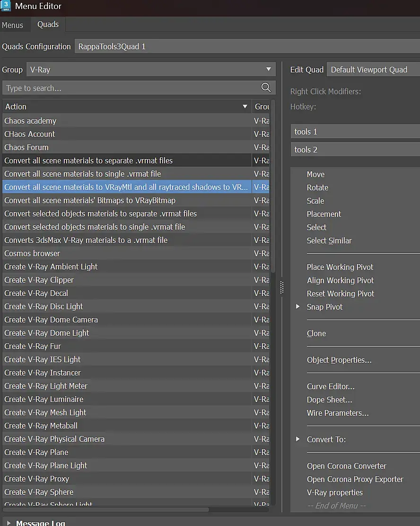Viewport: 420px width, 526px height.
Task: Switch to the Quads tab
Action: (48, 25)
